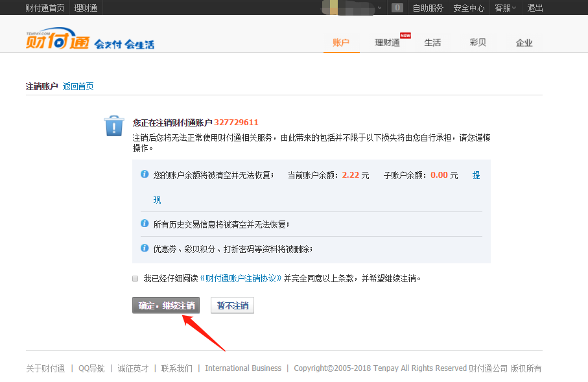The image size is (588, 382).
Task: Click the 注销账户 page heading
Action: [41, 86]
